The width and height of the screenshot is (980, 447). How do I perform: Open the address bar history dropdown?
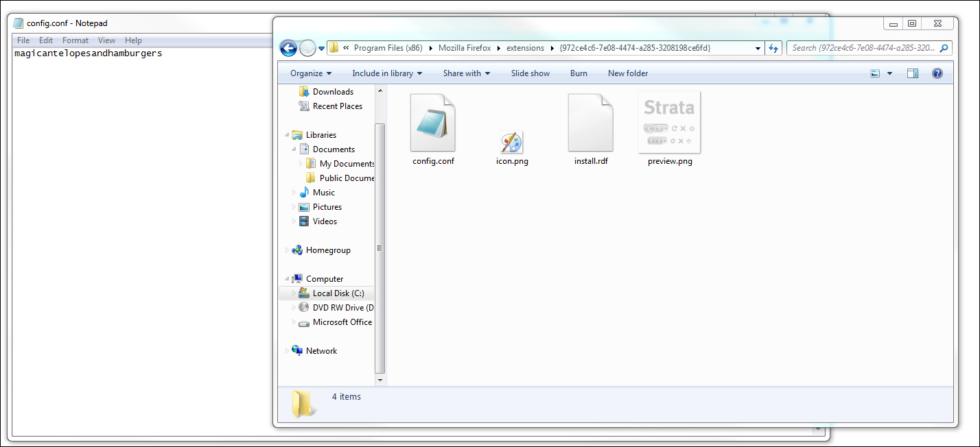(x=758, y=49)
